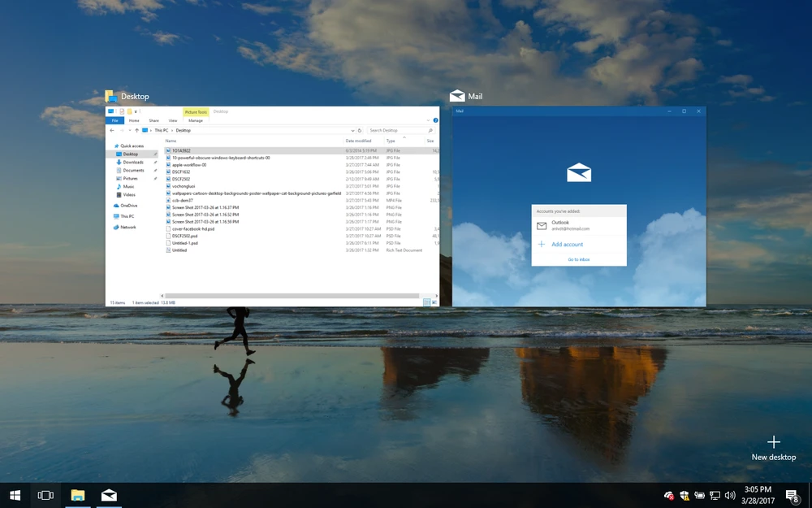
Task: Open the Mail app taskbar icon
Action: tap(109, 495)
